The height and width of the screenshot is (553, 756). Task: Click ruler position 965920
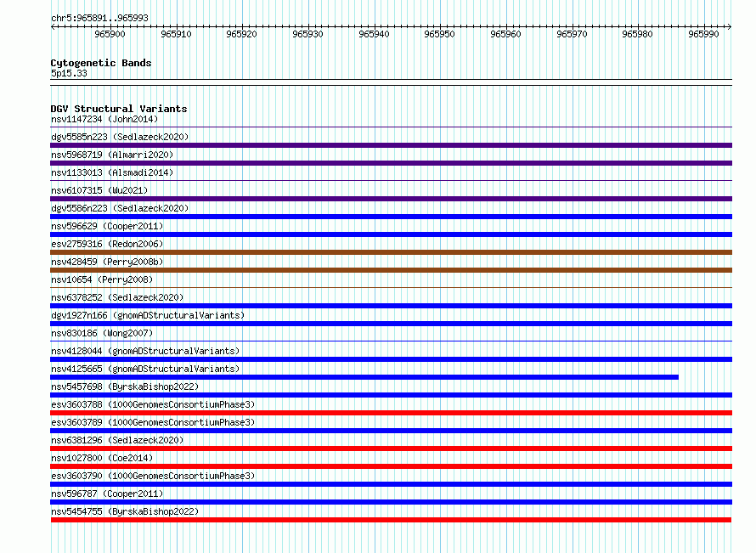point(241,34)
